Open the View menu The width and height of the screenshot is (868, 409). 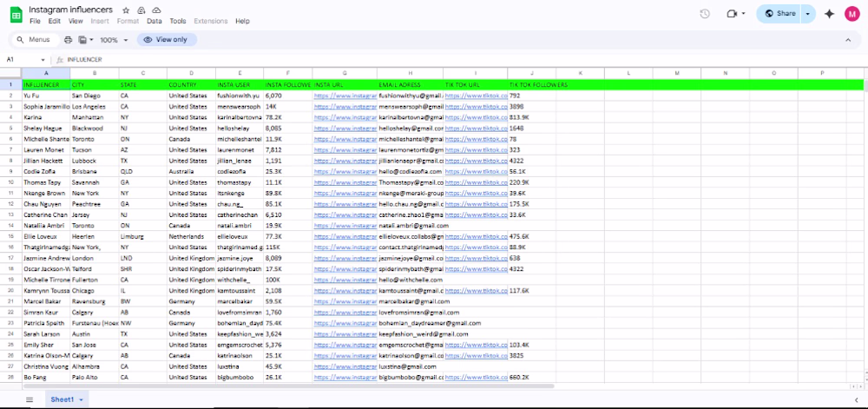[x=76, y=21]
